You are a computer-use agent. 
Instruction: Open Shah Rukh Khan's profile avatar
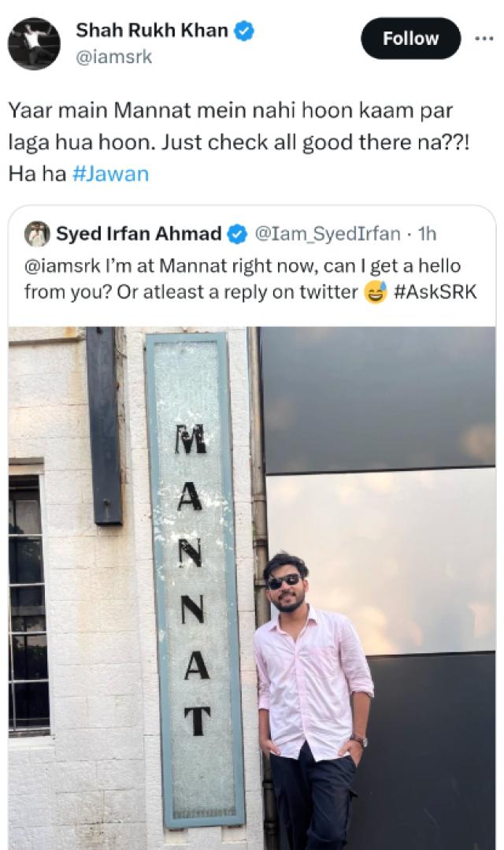[34, 43]
